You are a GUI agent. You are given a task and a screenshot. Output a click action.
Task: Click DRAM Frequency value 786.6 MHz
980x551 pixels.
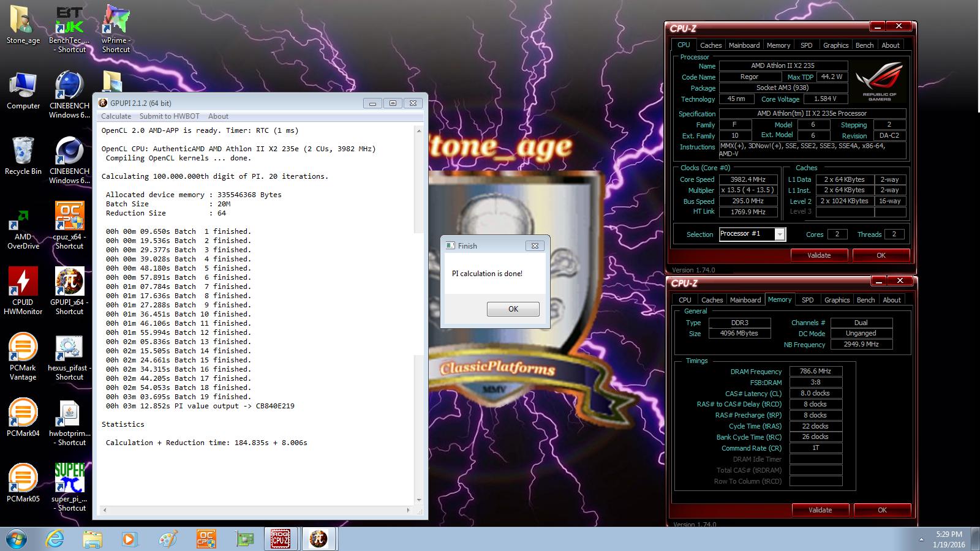pyautogui.click(x=816, y=371)
